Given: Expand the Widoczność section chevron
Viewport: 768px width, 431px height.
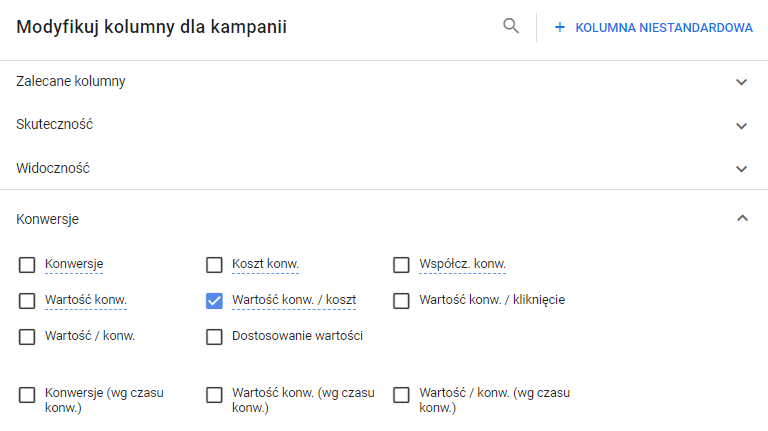Looking at the screenshot, I should pyautogui.click(x=741, y=169).
